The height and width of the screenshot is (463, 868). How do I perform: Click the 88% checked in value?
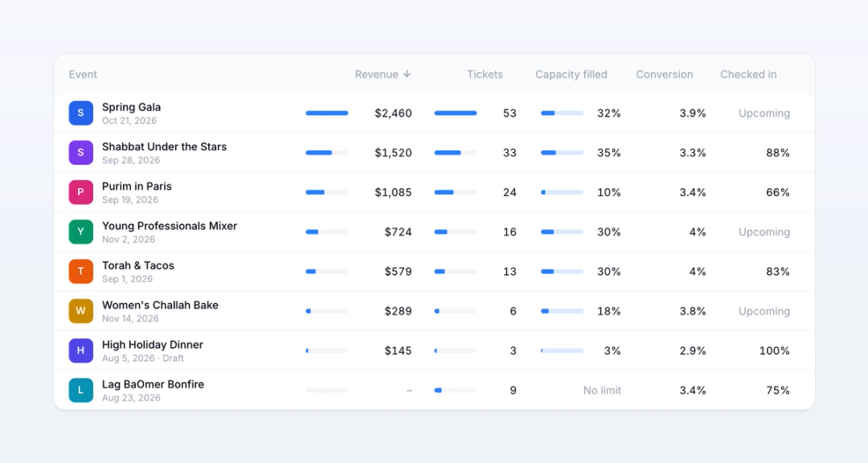tap(778, 152)
